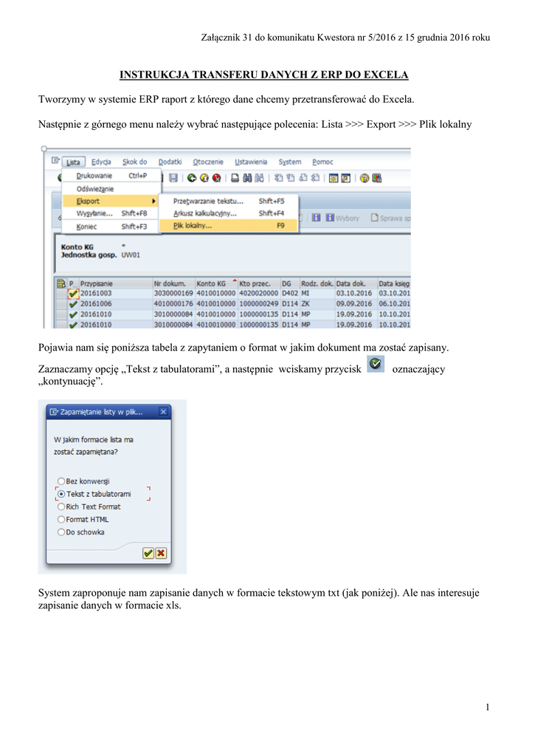Choose the "Rich Text Format" radio option
The height and width of the screenshot is (756, 535).
[x=61, y=506]
